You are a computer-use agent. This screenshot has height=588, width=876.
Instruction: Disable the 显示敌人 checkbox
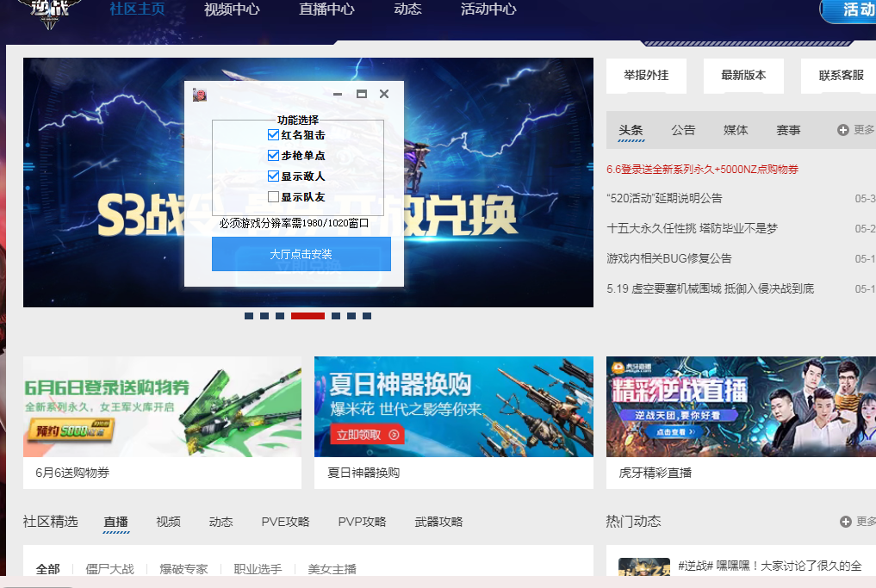tap(273, 176)
